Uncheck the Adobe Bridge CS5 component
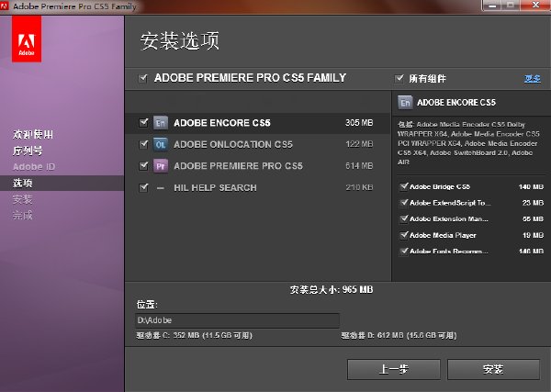 (404, 186)
